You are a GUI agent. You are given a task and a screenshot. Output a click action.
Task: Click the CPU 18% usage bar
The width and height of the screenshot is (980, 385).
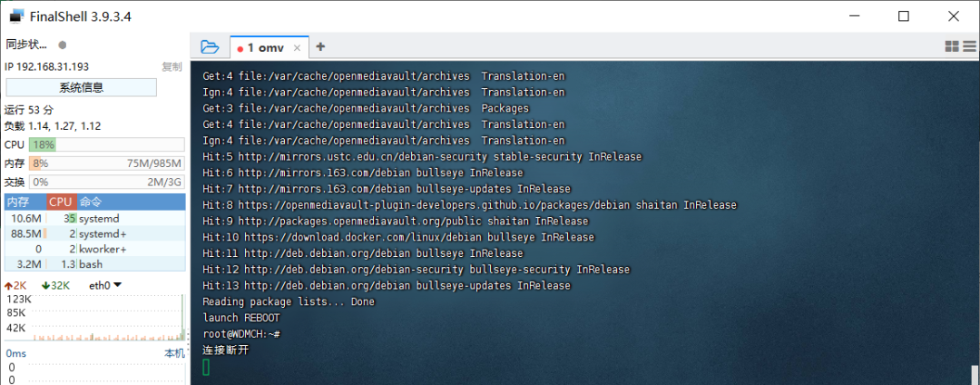pos(107,145)
